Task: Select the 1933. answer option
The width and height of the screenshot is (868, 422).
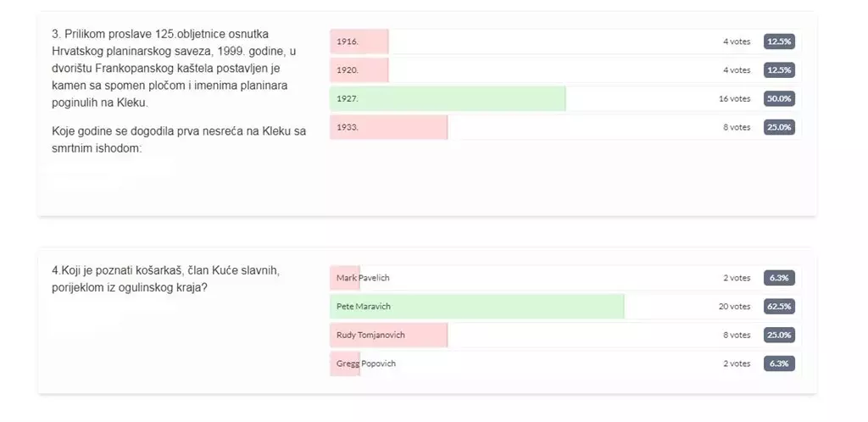Action: pos(565,127)
